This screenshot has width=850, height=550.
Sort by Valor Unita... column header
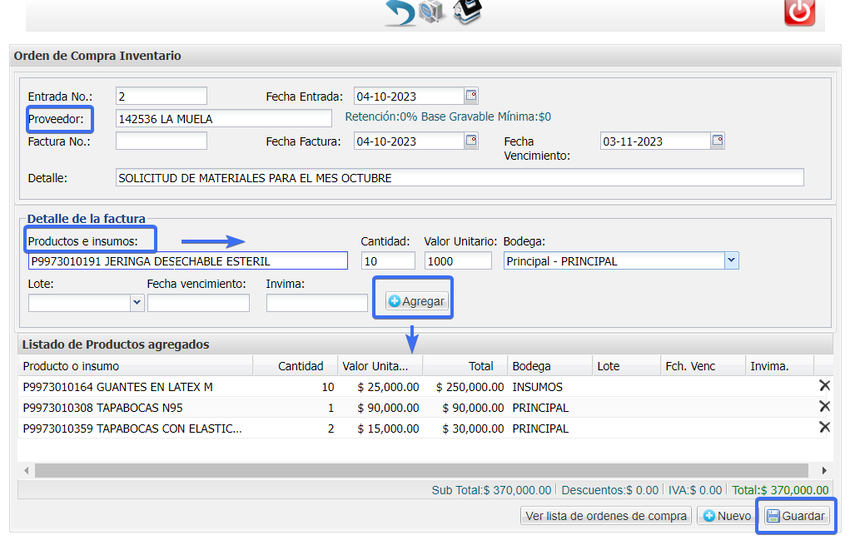pos(380,366)
